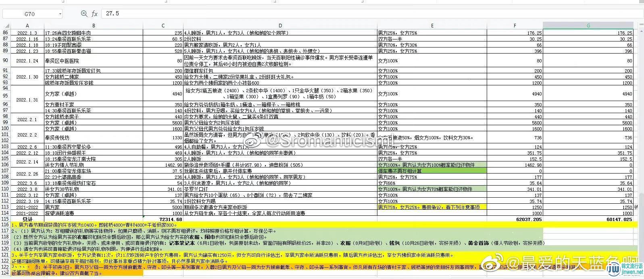Viewport: 644px width, 279px height.
Task: Click cell "17:26肖四女酸脚牛肉"
Action: [x=94, y=33]
